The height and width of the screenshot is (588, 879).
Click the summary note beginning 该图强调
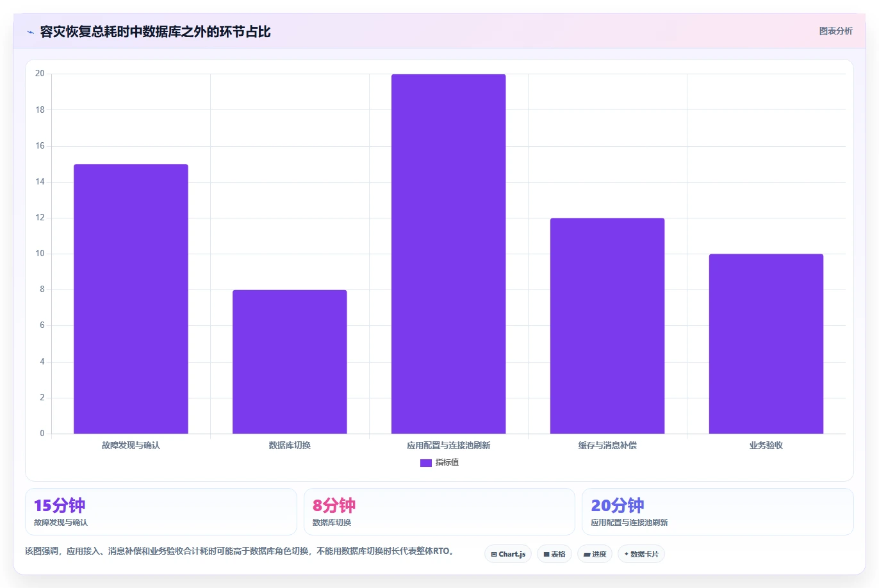pyautogui.click(x=240, y=551)
